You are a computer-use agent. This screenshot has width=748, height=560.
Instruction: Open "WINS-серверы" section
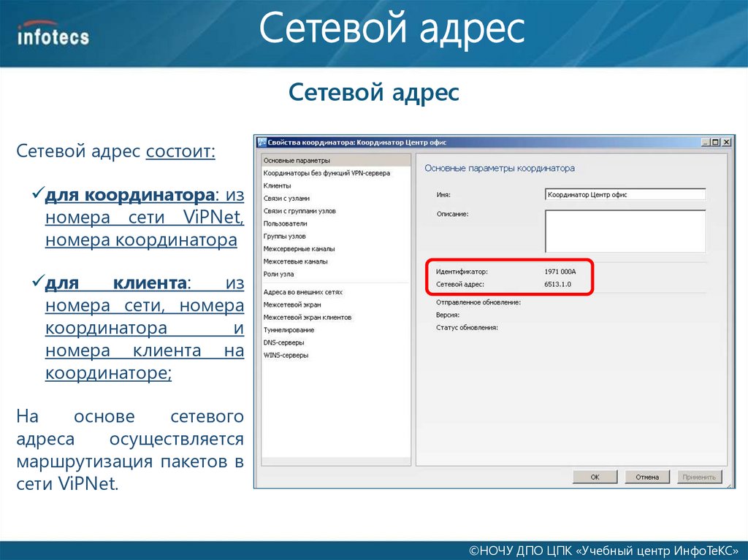point(286,355)
